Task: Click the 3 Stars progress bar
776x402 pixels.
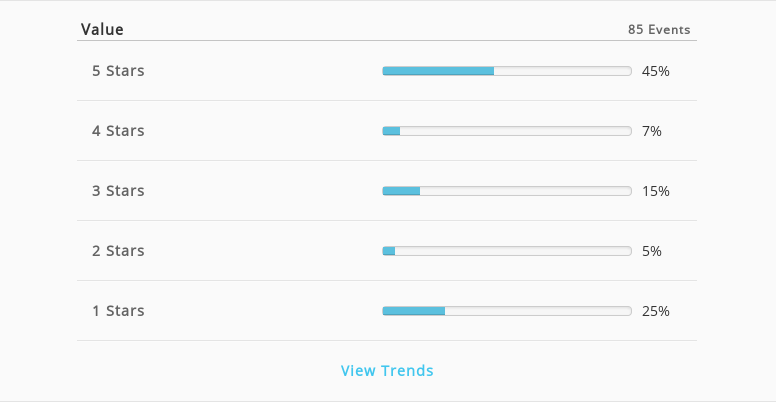Action: (x=507, y=191)
